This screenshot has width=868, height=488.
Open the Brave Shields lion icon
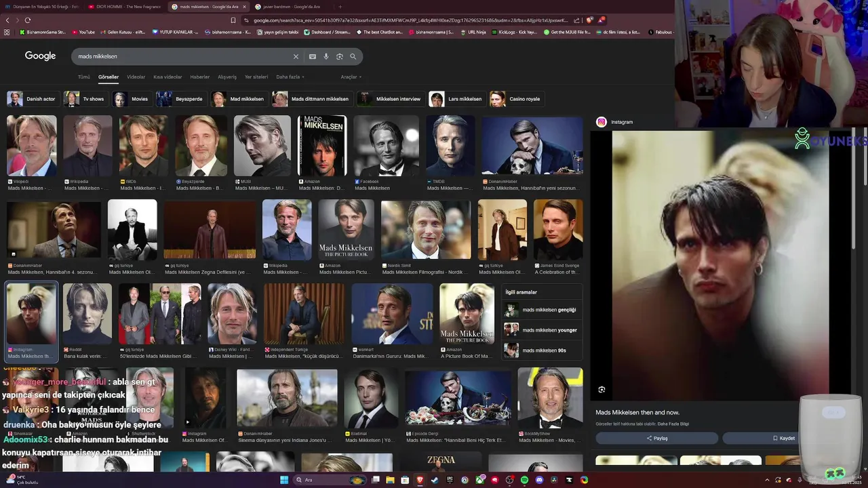590,20
